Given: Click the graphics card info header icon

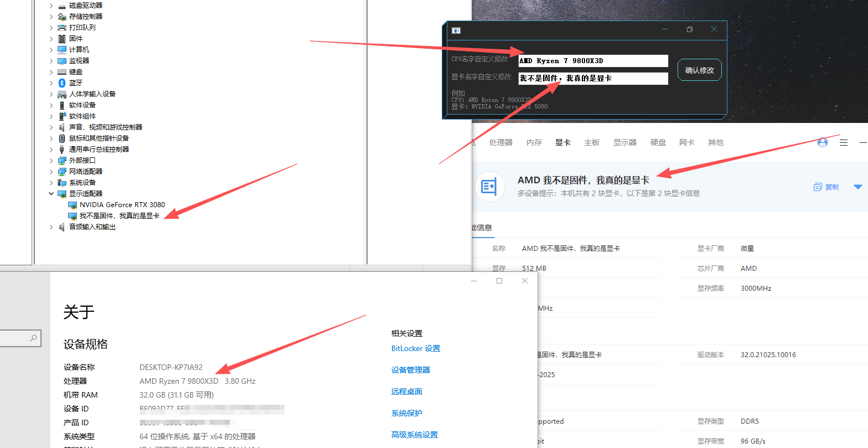Looking at the screenshot, I should click(x=489, y=187).
